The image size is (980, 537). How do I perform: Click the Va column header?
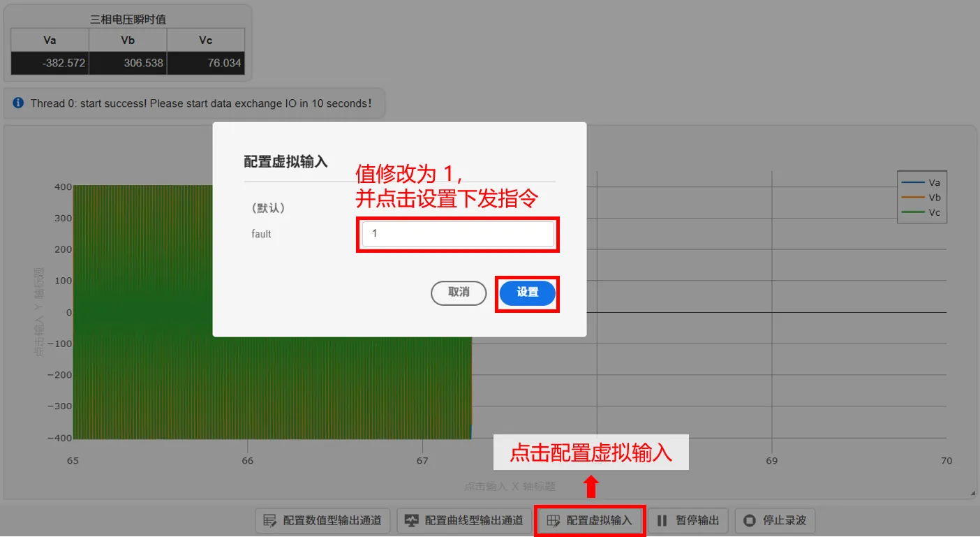click(x=50, y=41)
